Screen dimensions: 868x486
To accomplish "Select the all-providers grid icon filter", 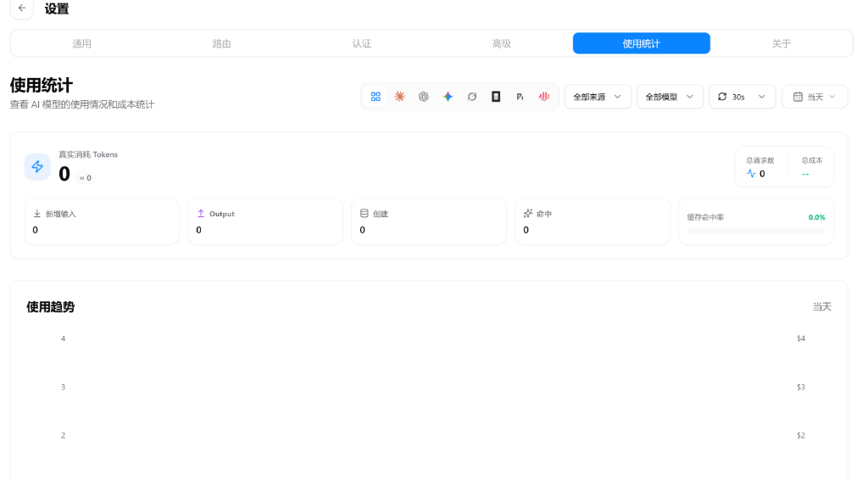I will pyautogui.click(x=376, y=97).
